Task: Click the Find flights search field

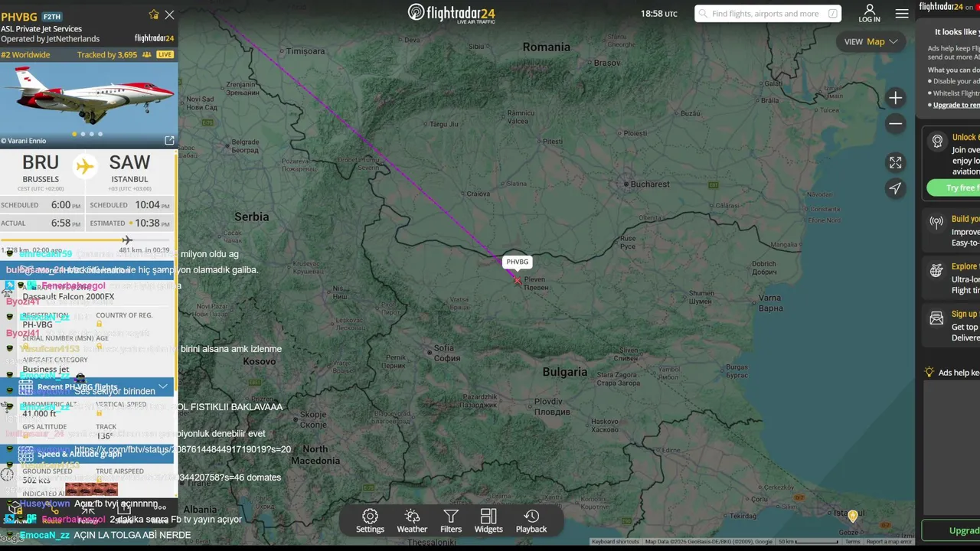Action: (x=768, y=14)
